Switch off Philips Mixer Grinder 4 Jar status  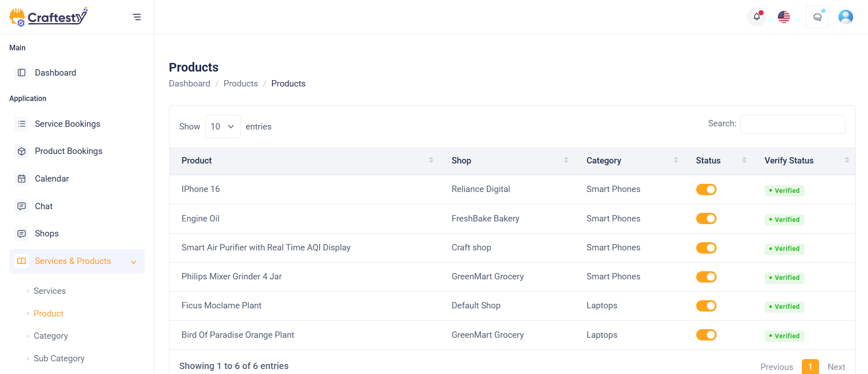706,277
